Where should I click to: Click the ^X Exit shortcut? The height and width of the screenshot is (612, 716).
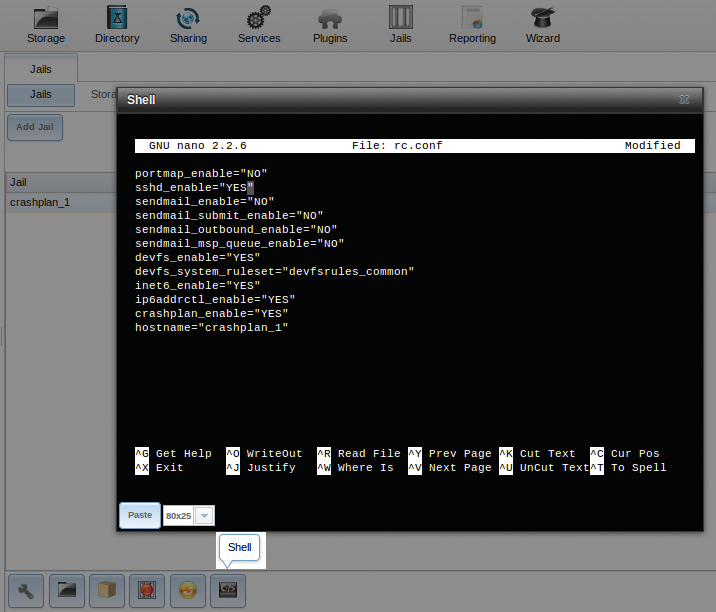pos(159,468)
